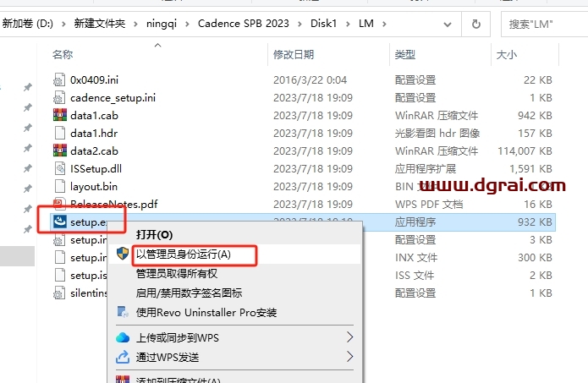588x383 pixels.
Task: Click the WPS send share icon
Action: pyautogui.click(x=123, y=357)
